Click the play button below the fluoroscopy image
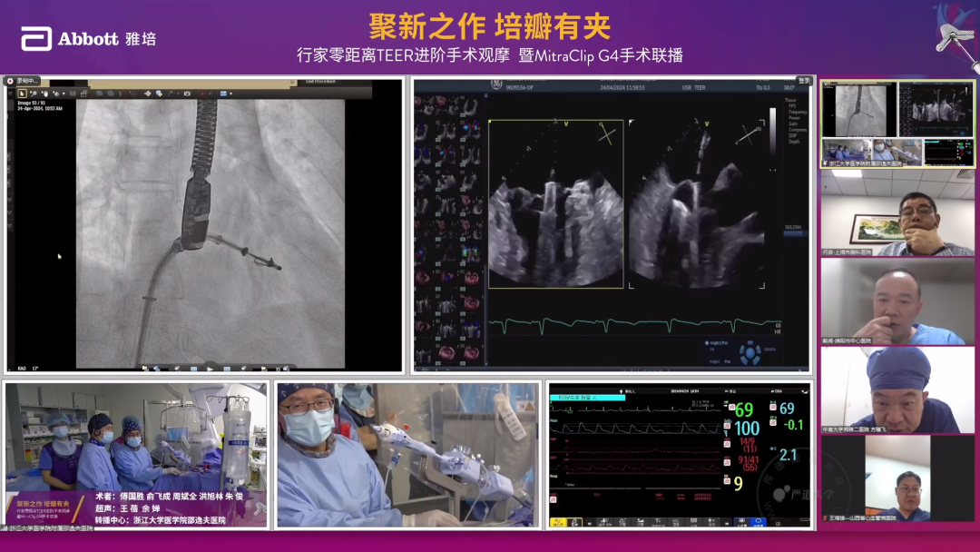This screenshot has height=552, width=980. click(x=210, y=369)
